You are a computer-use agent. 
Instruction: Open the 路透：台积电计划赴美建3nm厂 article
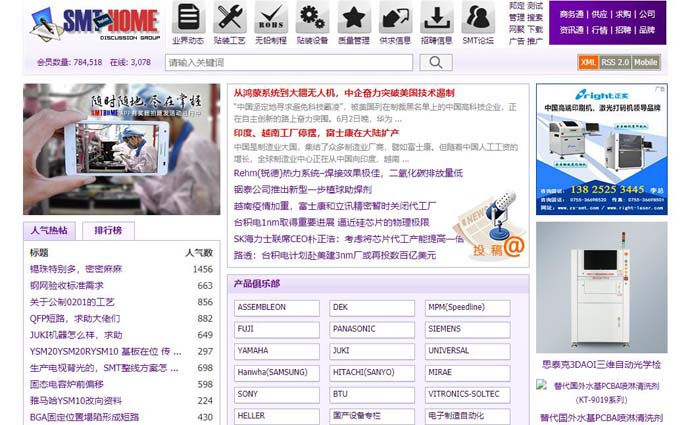(334, 255)
